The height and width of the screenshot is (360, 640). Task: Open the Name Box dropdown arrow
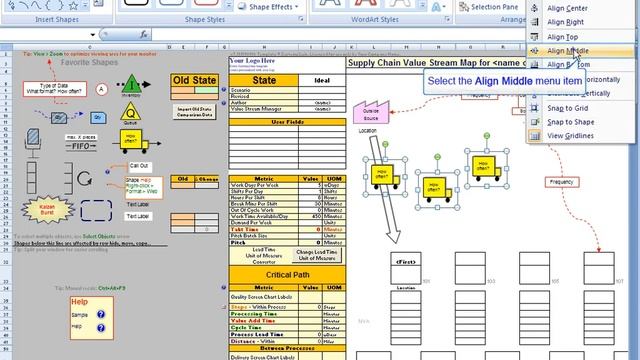pos(93,35)
